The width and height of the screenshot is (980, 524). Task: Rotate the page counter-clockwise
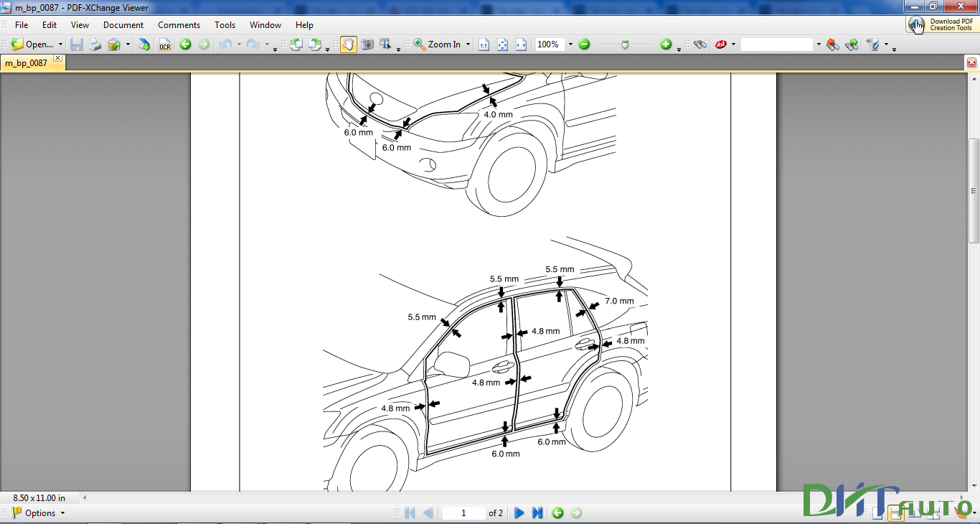(x=296, y=45)
